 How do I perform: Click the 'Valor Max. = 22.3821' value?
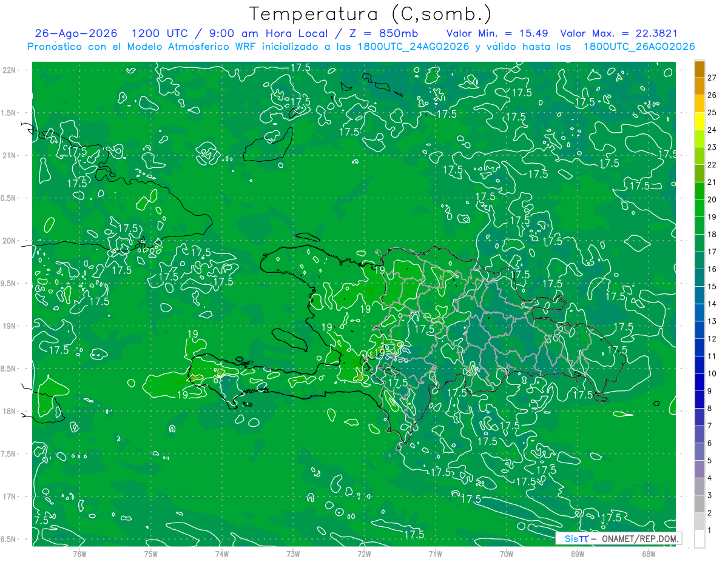[619, 33]
